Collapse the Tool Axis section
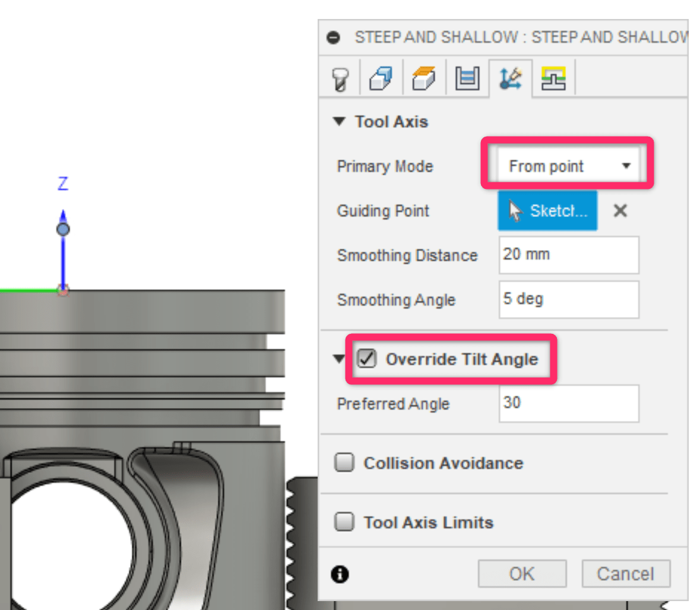The image size is (700, 610). 339,121
